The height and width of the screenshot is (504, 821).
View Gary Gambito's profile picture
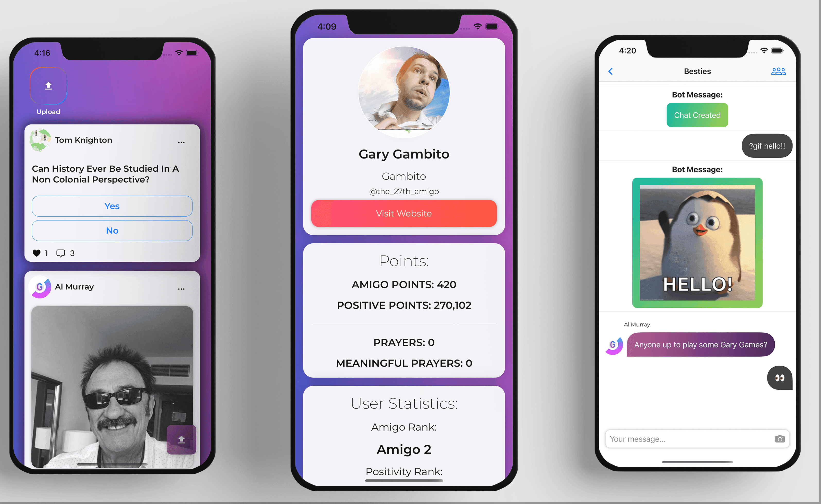click(x=404, y=94)
